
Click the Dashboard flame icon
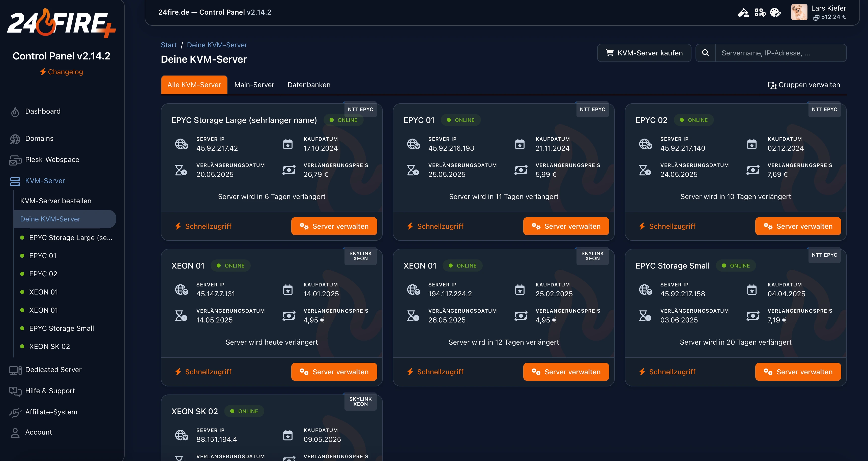click(15, 112)
